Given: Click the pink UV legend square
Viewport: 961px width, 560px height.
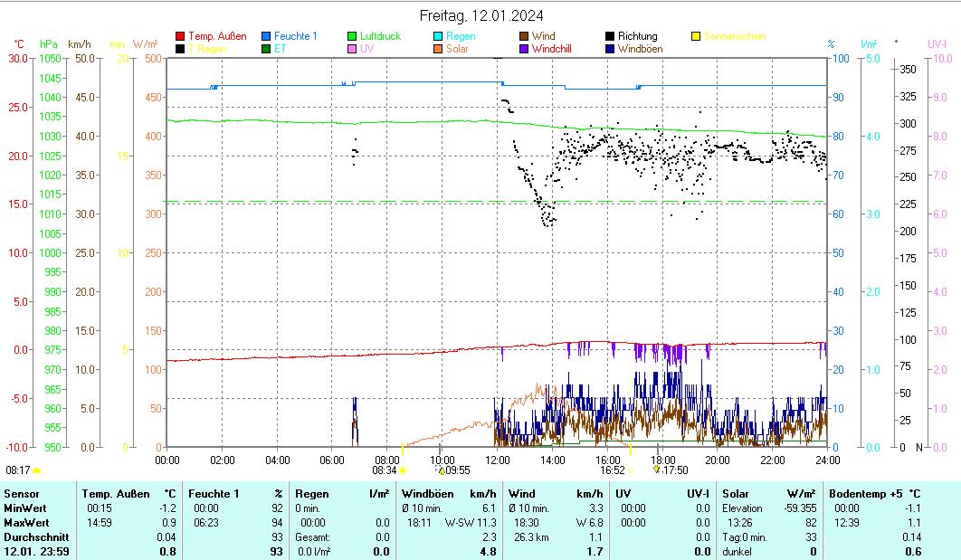Looking at the screenshot, I should (352, 49).
